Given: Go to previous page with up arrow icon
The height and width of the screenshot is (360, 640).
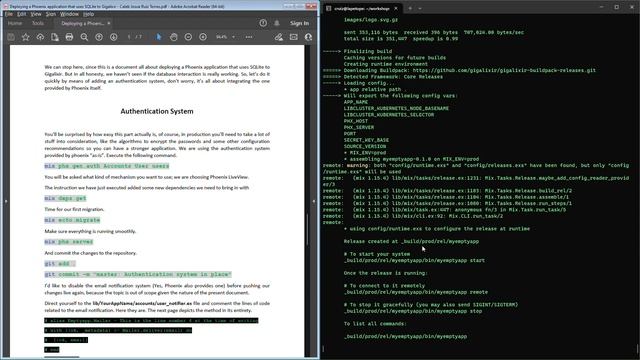Looking at the screenshot, I should (99, 37).
